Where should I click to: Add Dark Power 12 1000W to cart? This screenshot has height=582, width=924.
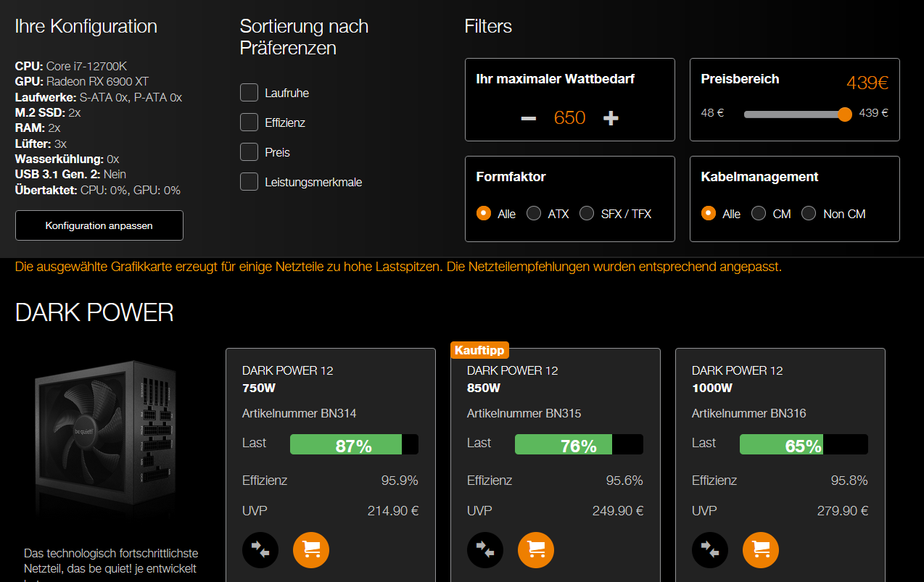(761, 550)
